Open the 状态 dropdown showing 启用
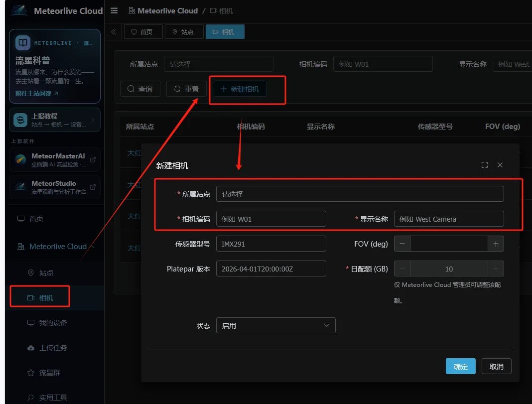532x404 pixels. tap(276, 326)
